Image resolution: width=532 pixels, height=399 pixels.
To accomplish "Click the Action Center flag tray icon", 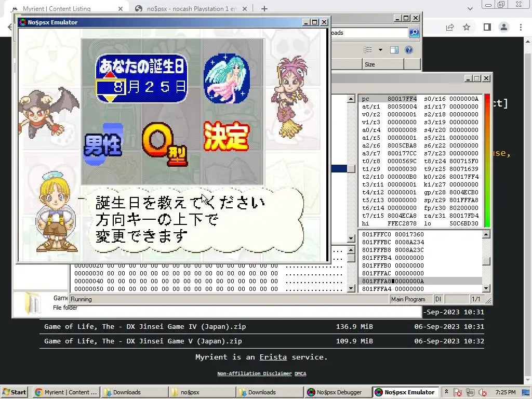I will (x=457, y=393).
